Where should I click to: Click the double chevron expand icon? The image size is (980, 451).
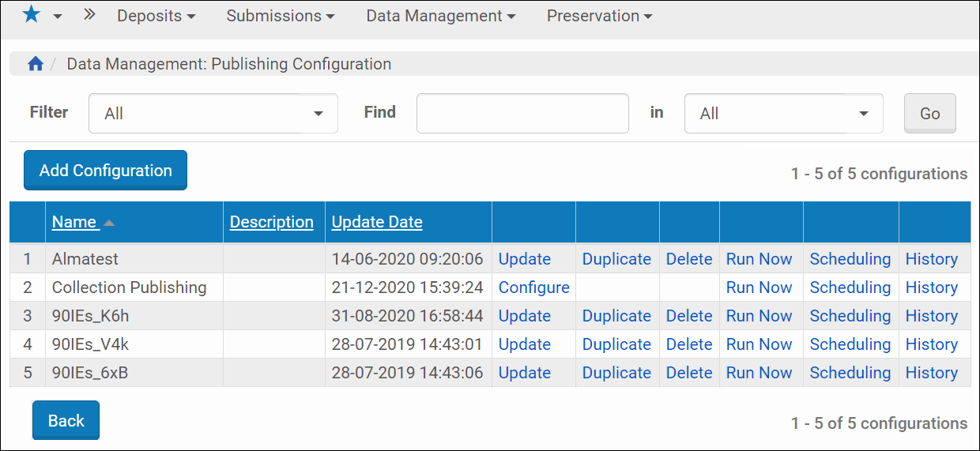coord(89,15)
